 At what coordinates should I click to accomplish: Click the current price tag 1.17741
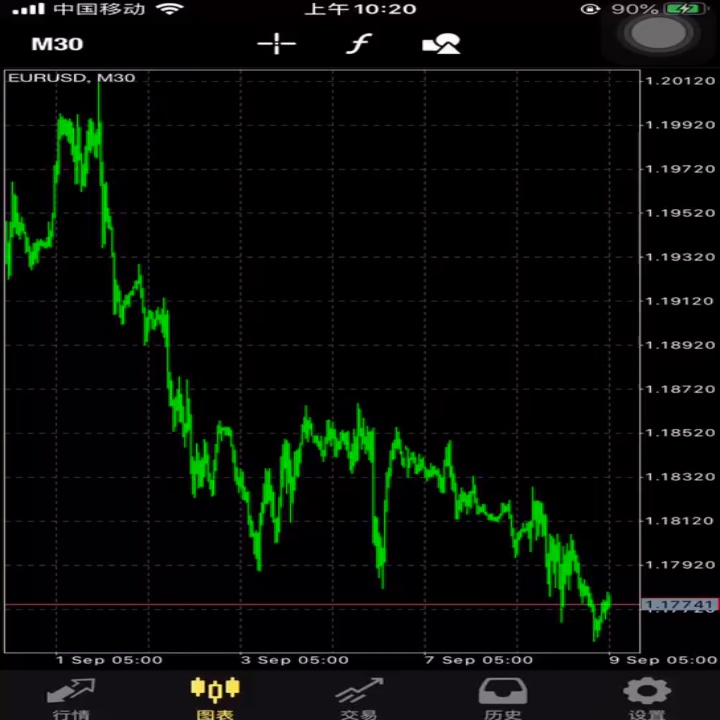tap(679, 605)
